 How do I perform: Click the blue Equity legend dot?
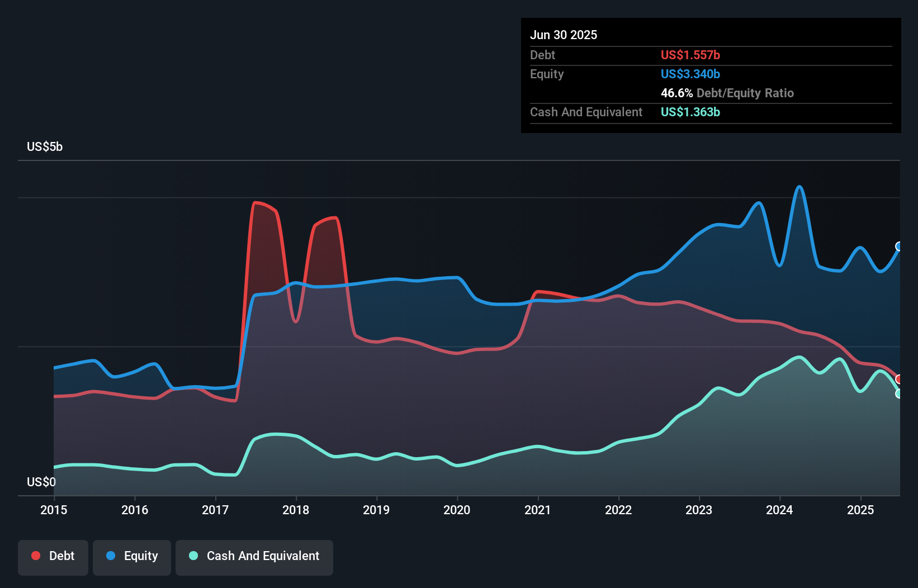click(111, 556)
